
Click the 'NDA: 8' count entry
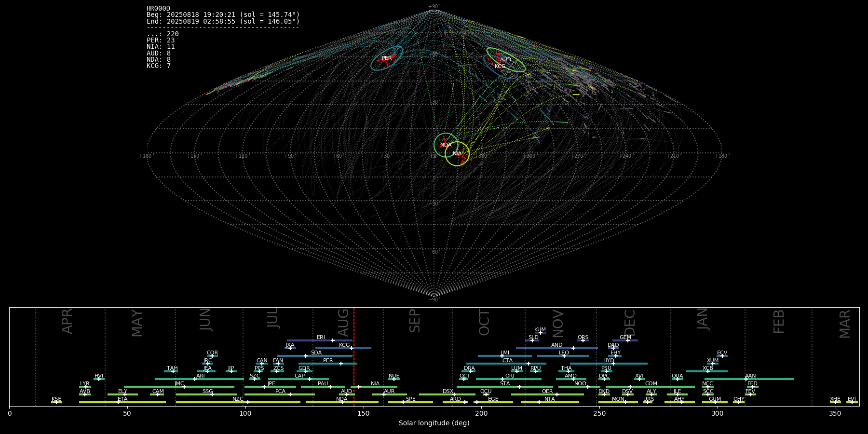(x=159, y=59)
